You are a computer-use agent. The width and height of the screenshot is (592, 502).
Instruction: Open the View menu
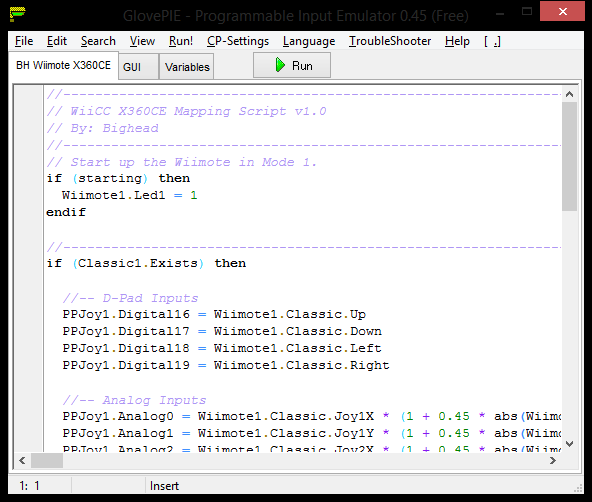[142, 41]
